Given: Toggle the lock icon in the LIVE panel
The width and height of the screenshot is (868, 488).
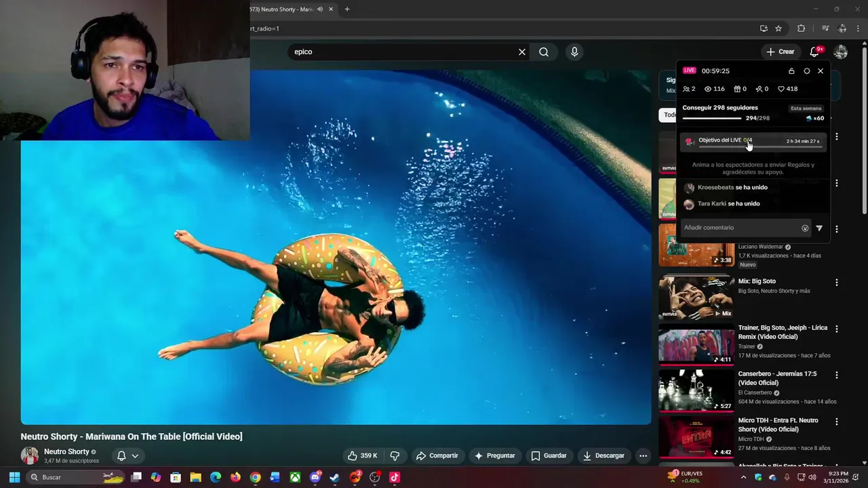Looking at the screenshot, I should click(791, 71).
